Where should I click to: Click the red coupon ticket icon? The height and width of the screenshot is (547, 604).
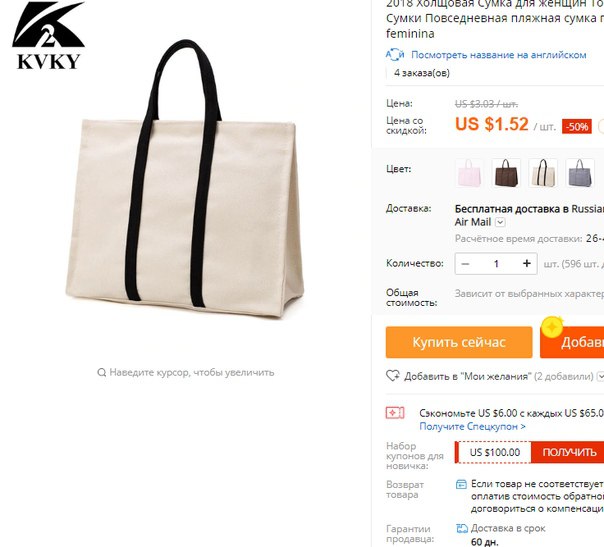[x=395, y=413]
